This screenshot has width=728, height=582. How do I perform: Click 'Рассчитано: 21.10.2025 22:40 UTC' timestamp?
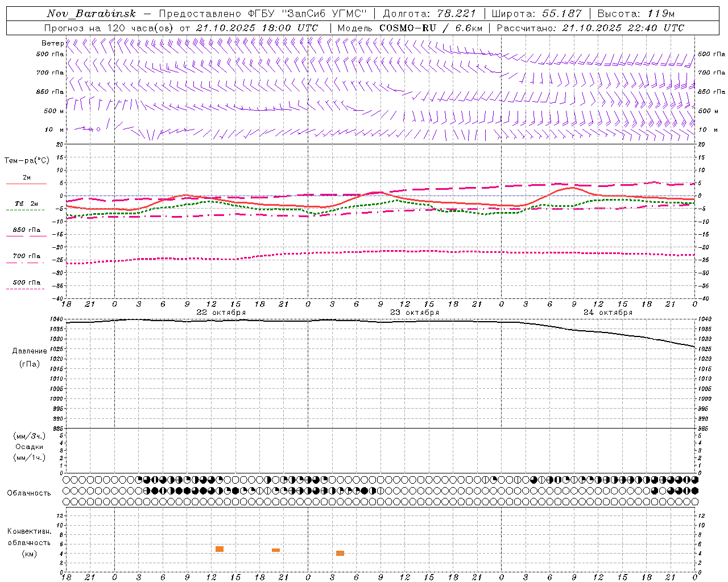(590, 28)
